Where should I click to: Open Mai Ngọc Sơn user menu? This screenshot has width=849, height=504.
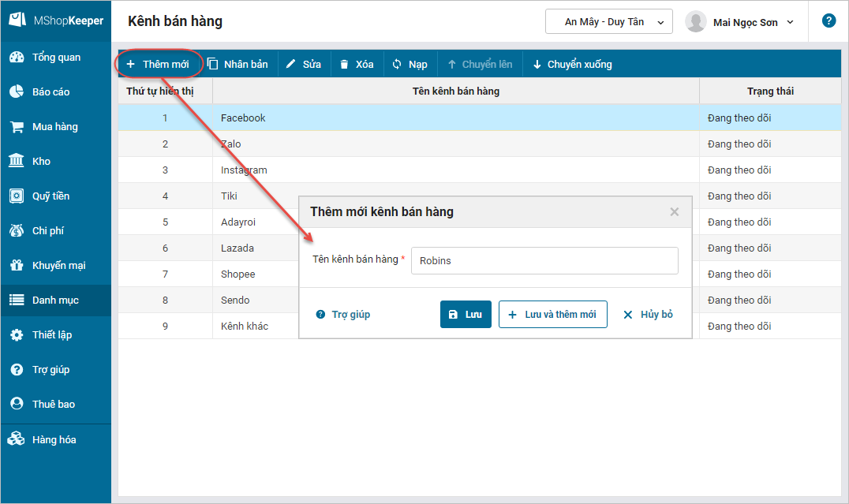pyautogui.click(x=754, y=22)
